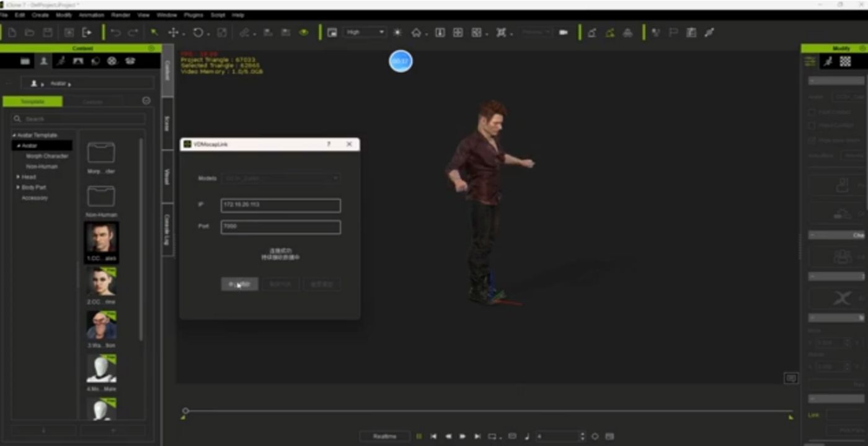Open the High quality dropdown
Viewport: 868px width, 446px height.
[365, 32]
